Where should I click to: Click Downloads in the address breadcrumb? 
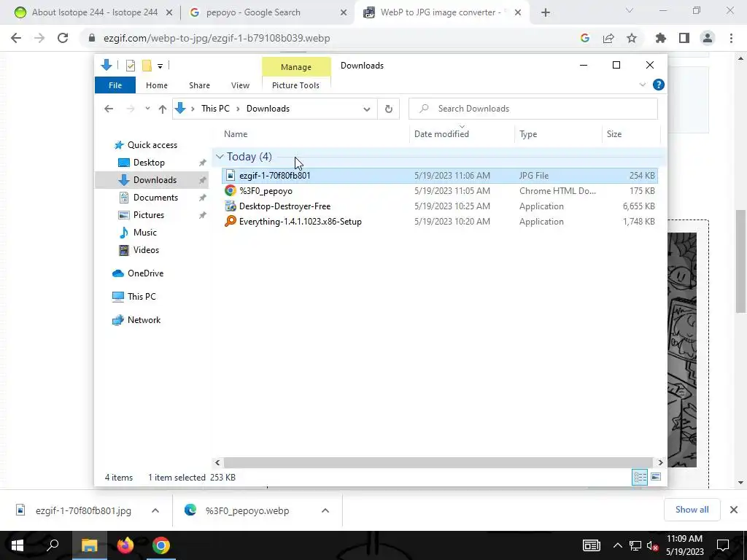click(268, 109)
